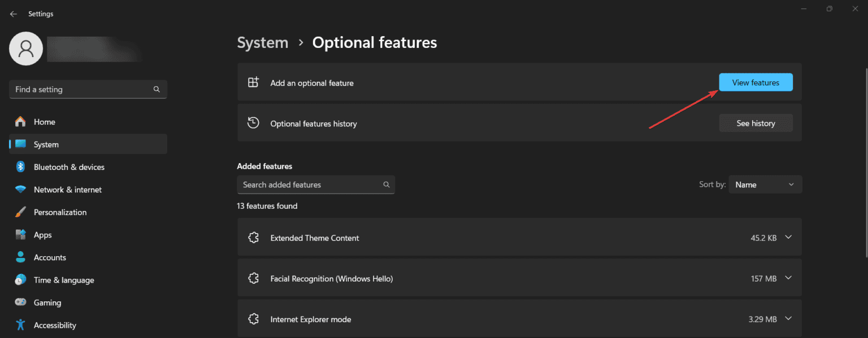Open Accounts settings
This screenshot has width=868, height=338.
click(88, 257)
